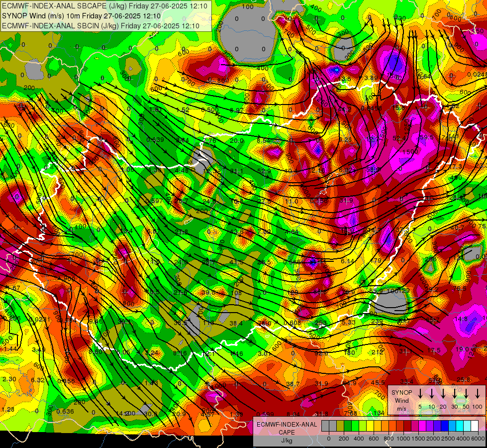Screen dimensions: 487x448
Task: Pick the dark red swatch right of 1000
Action: 407,426
